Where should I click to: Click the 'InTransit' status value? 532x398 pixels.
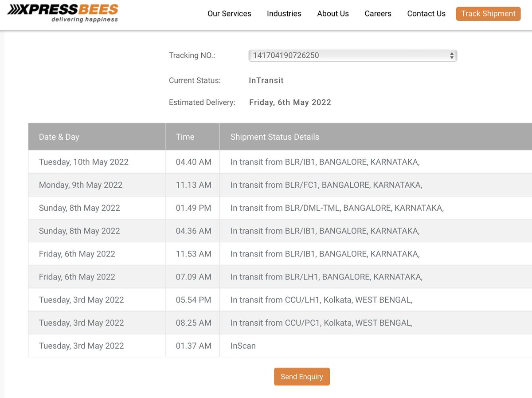click(x=266, y=81)
